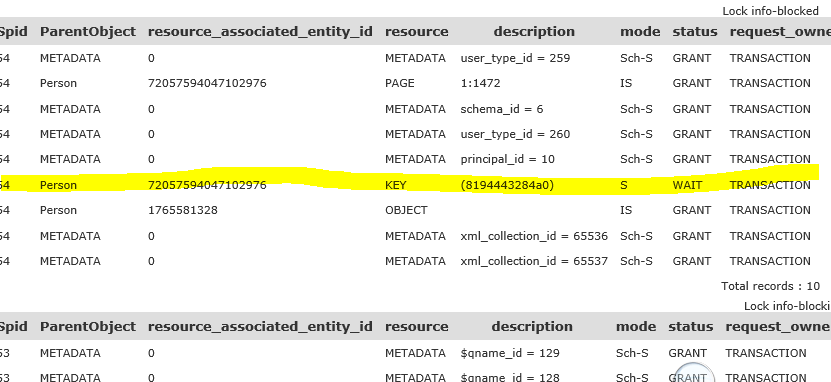Screen dimensions: 831x382
Task: Select the 'user_type_id = 260' description cell
Action: tap(515, 134)
